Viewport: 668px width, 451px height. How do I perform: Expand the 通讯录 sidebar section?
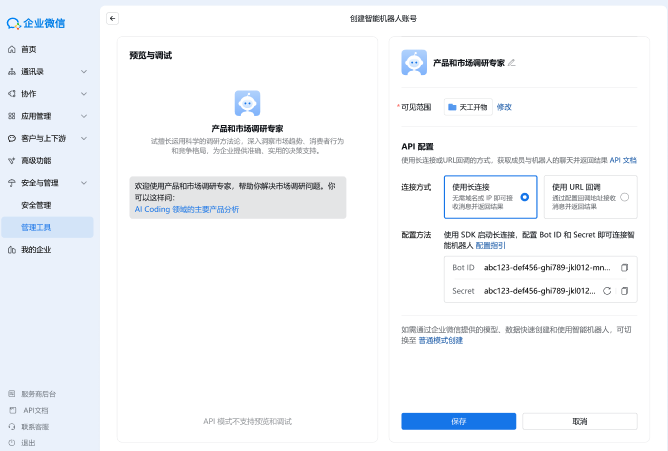[x=48, y=71]
